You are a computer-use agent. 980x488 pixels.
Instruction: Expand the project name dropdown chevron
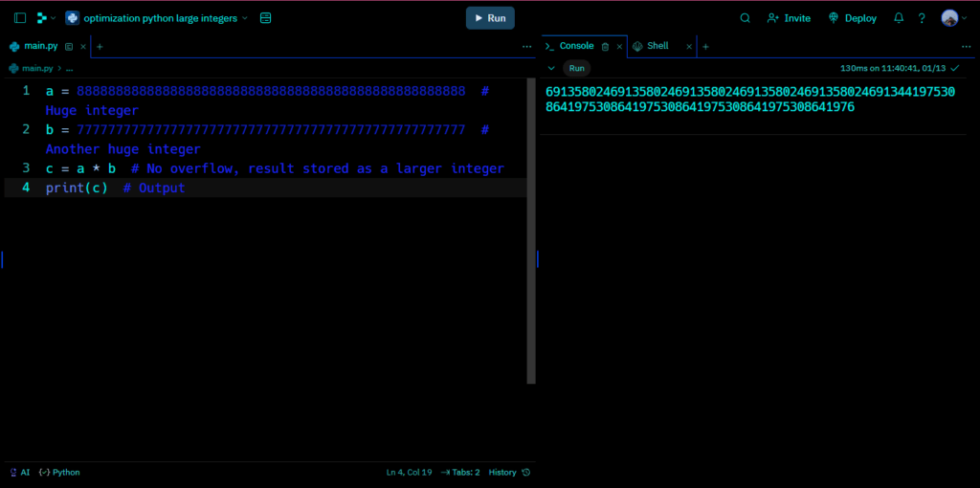tap(245, 18)
